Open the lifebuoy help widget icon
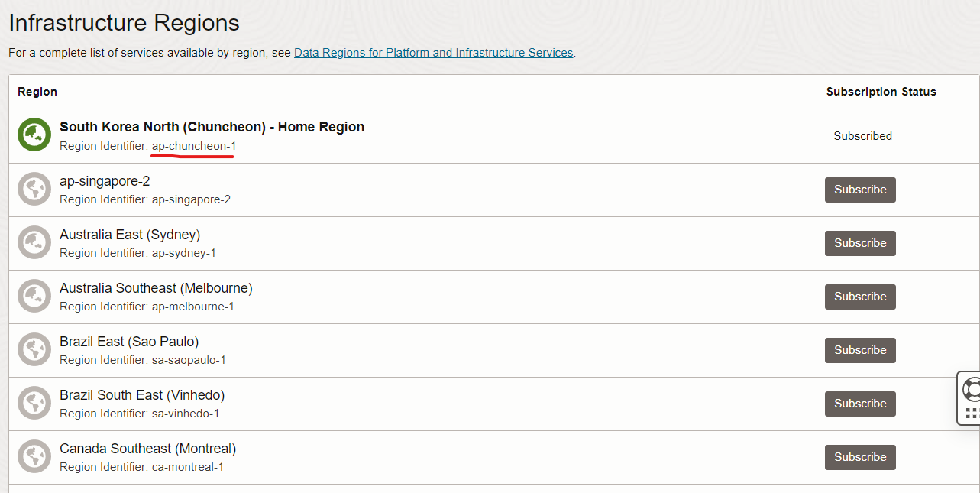The width and height of the screenshot is (980, 493). [972, 388]
